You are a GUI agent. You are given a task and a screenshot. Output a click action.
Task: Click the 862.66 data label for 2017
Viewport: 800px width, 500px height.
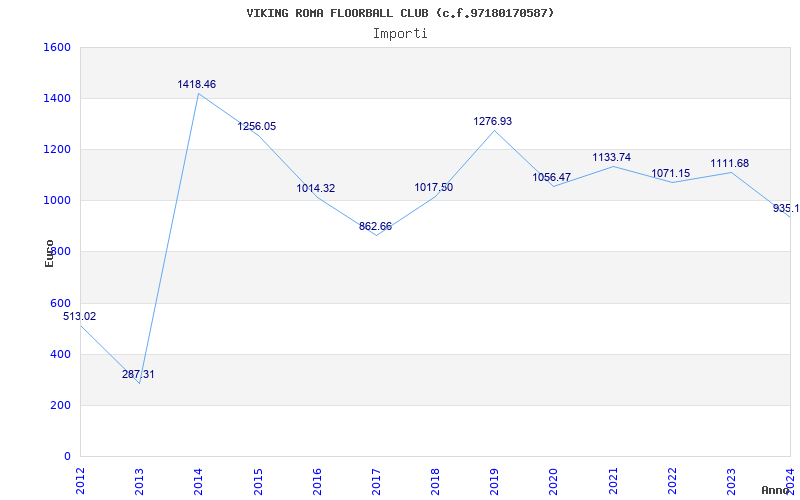[x=375, y=227]
